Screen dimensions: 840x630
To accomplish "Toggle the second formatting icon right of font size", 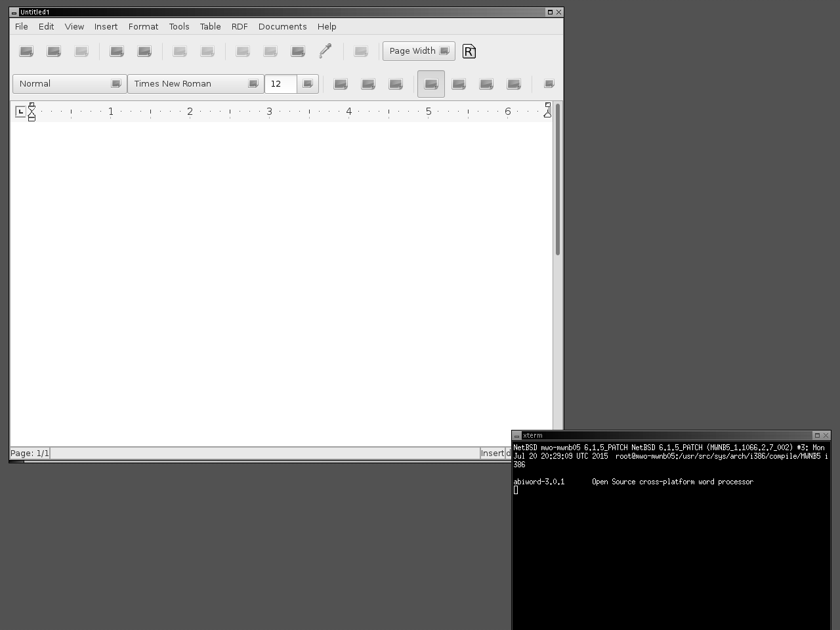I will click(368, 84).
